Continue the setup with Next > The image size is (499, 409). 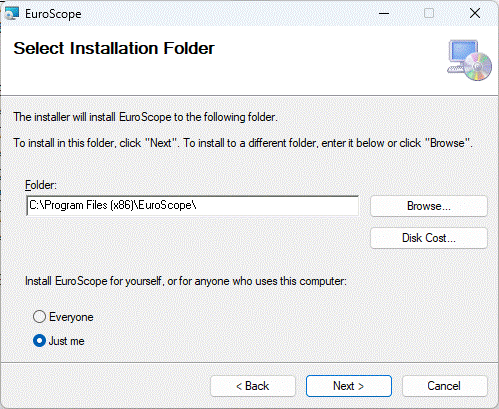click(349, 386)
